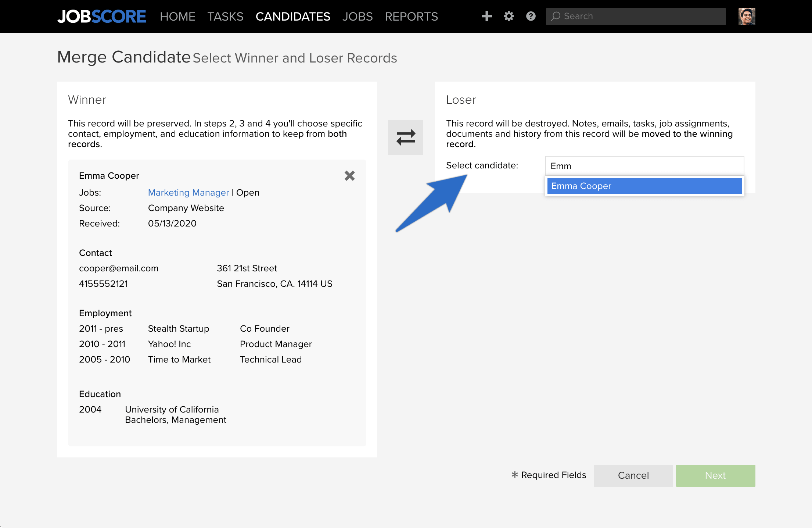Screen dimensions: 812x528
Task: Open the plus add-new menu
Action: tap(486, 16)
